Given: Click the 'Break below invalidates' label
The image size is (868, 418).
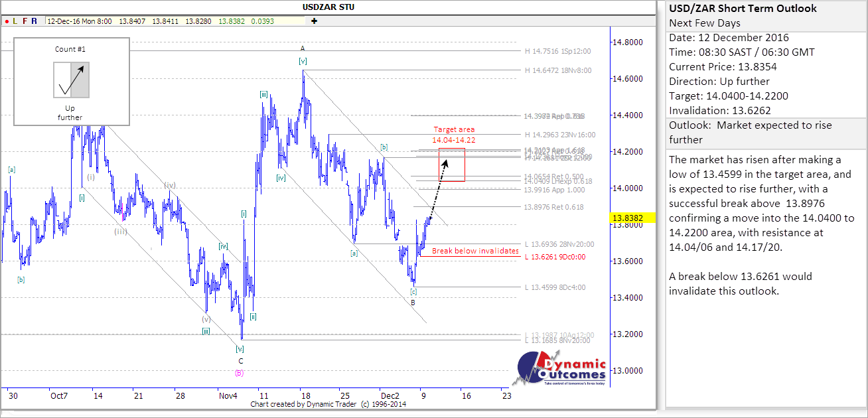Looking at the screenshot, I should coord(475,251).
